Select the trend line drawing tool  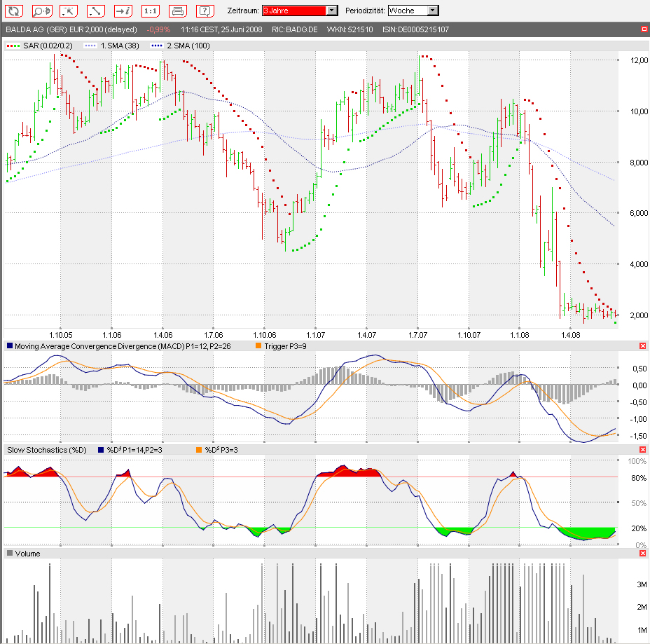click(x=96, y=11)
